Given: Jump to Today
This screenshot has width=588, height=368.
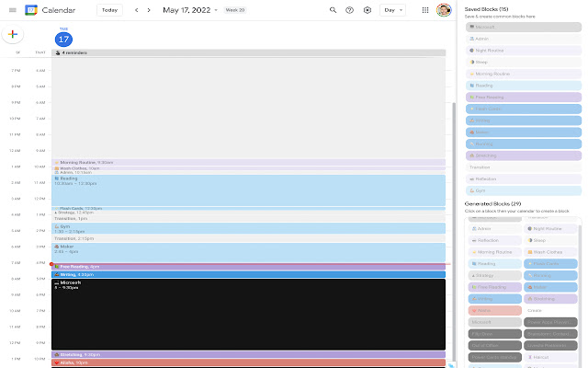Looking at the screenshot, I should click(x=109, y=10).
